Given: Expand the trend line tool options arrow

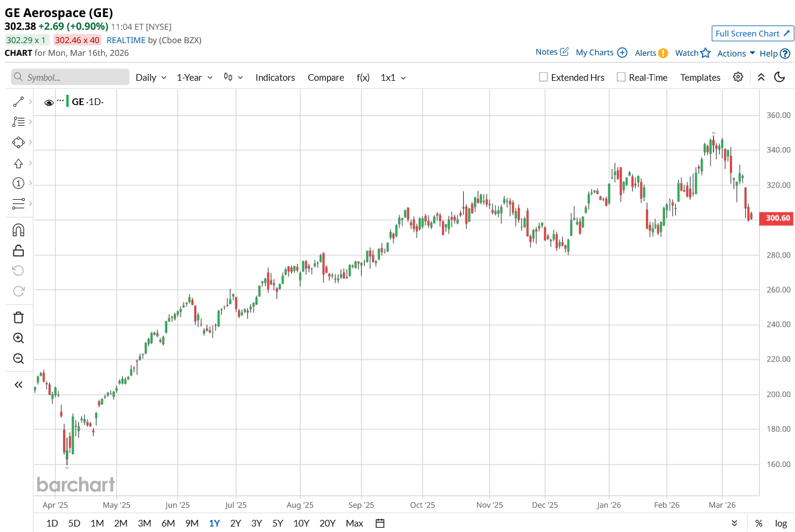Looking at the screenshot, I should coord(30,101).
